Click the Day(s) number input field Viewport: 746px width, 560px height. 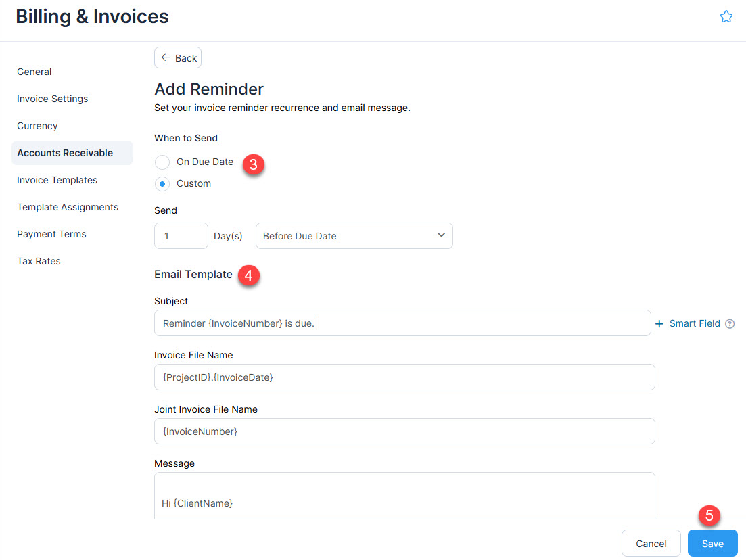coord(181,235)
